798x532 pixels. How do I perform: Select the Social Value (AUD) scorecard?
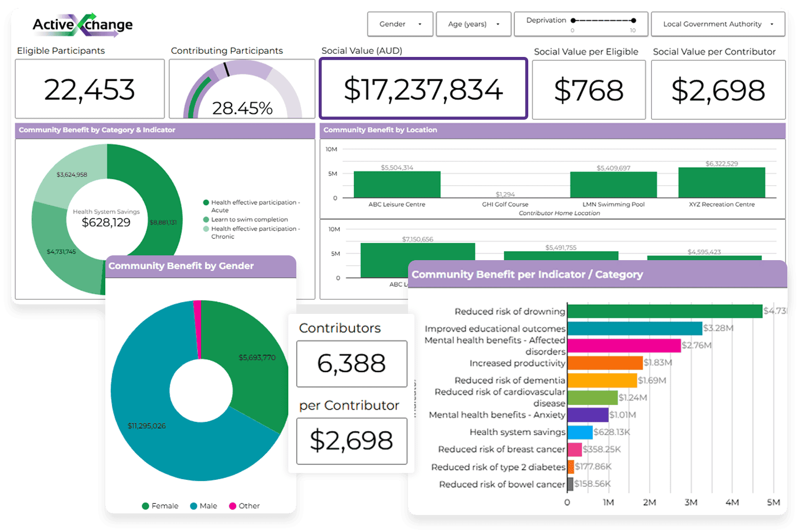tap(423, 89)
